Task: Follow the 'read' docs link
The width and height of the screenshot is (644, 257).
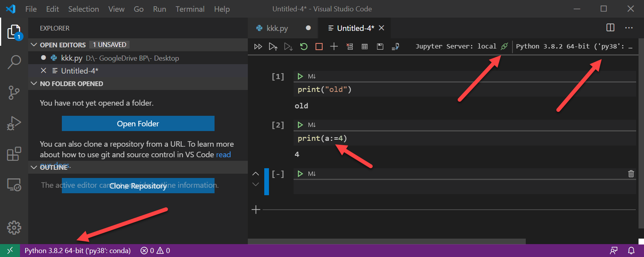Action: click(x=223, y=155)
